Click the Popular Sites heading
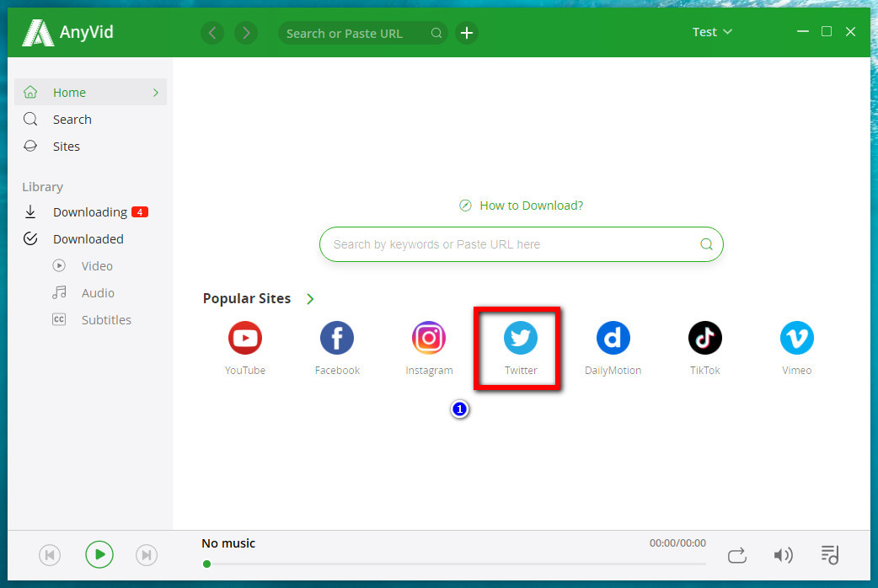878x588 pixels. coord(247,298)
